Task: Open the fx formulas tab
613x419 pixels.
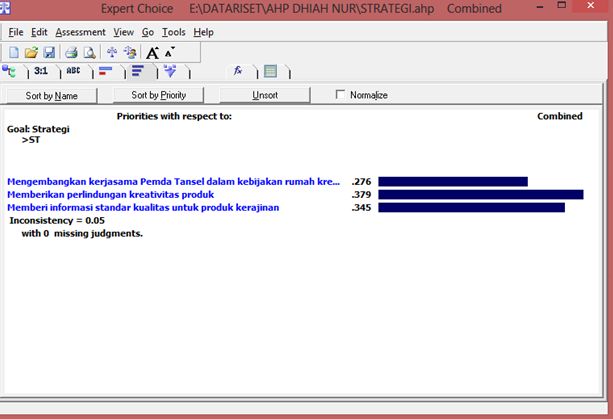Action: (238, 71)
